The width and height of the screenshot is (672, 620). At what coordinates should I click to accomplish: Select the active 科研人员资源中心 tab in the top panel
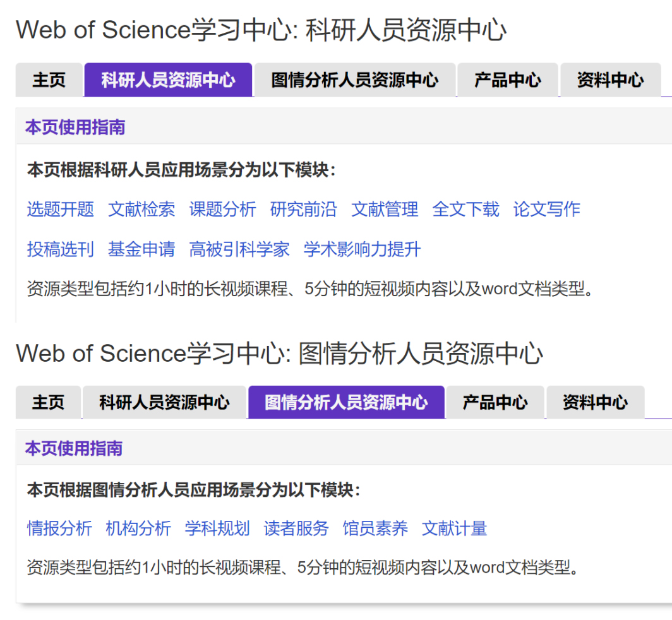point(168,80)
